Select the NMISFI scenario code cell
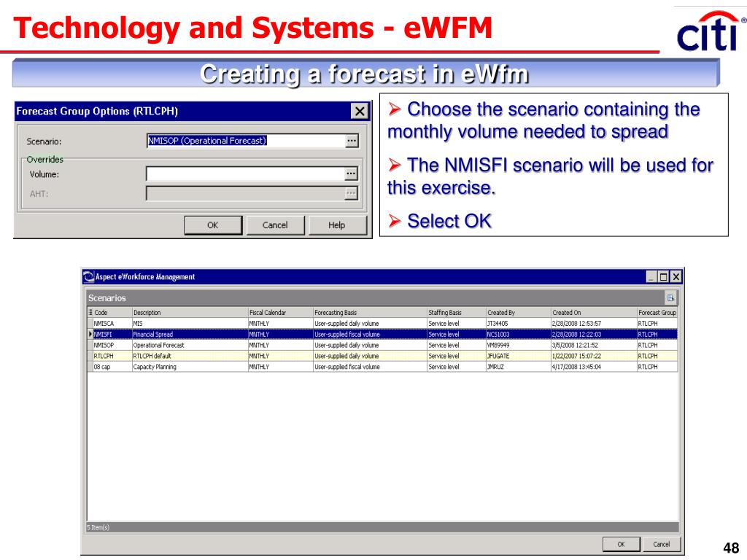The height and width of the screenshot is (560, 747). pyautogui.click(x=112, y=334)
